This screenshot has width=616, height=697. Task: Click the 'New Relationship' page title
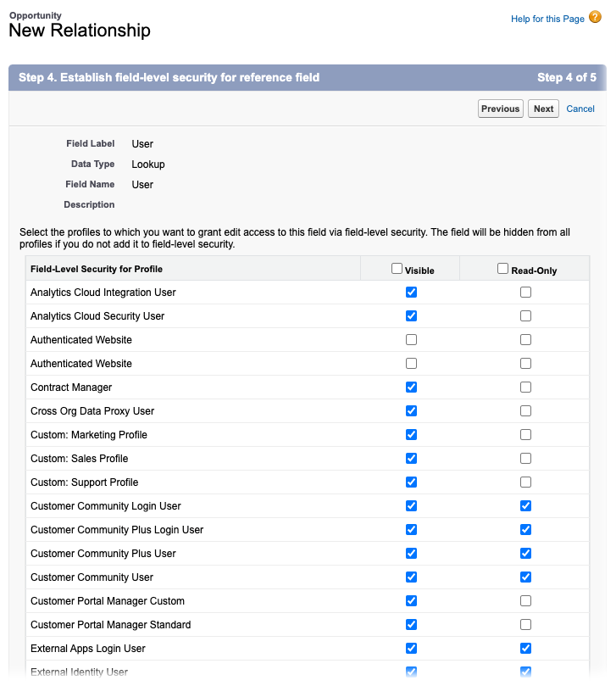80,31
